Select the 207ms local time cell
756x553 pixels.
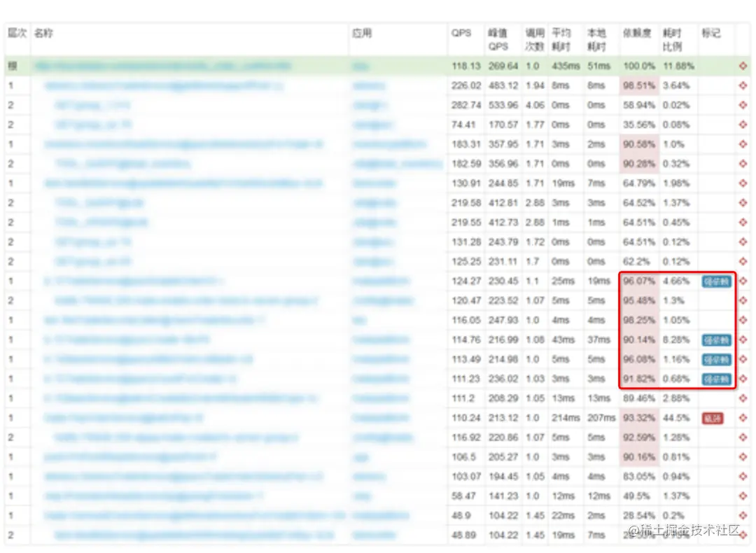601,418
